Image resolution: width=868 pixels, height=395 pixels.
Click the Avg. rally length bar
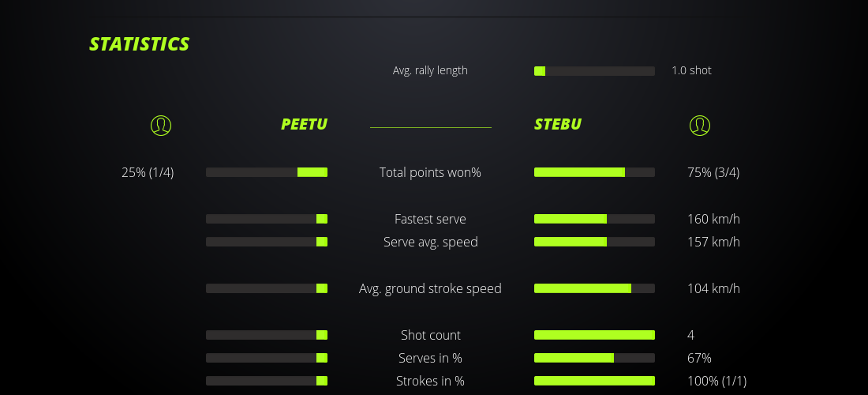pyautogui.click(x=594, y=71)
